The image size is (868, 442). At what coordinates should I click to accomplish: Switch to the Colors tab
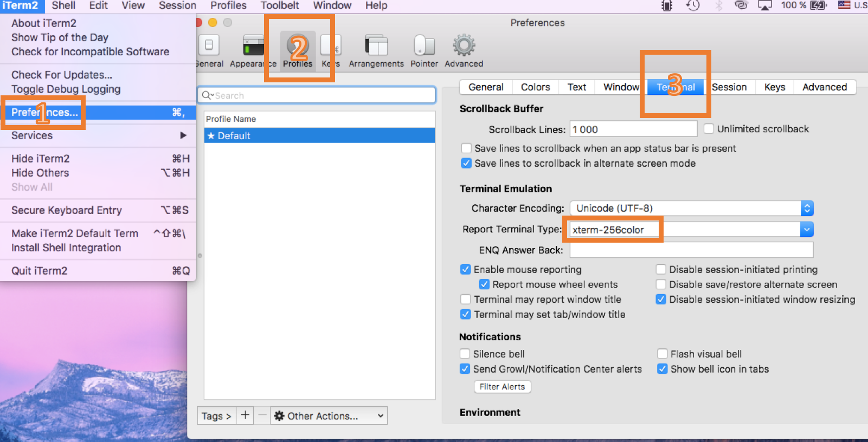click(x=536, y=87)
